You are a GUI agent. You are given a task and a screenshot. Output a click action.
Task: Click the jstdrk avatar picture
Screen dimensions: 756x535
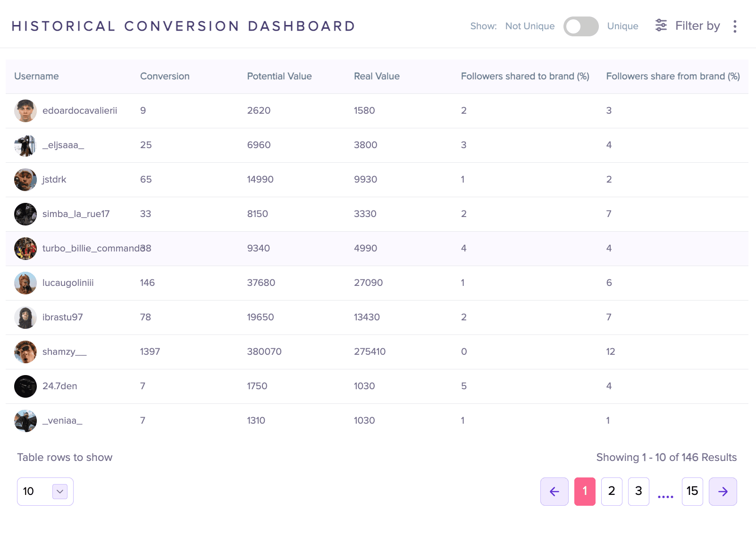click(x=25, y=180)
